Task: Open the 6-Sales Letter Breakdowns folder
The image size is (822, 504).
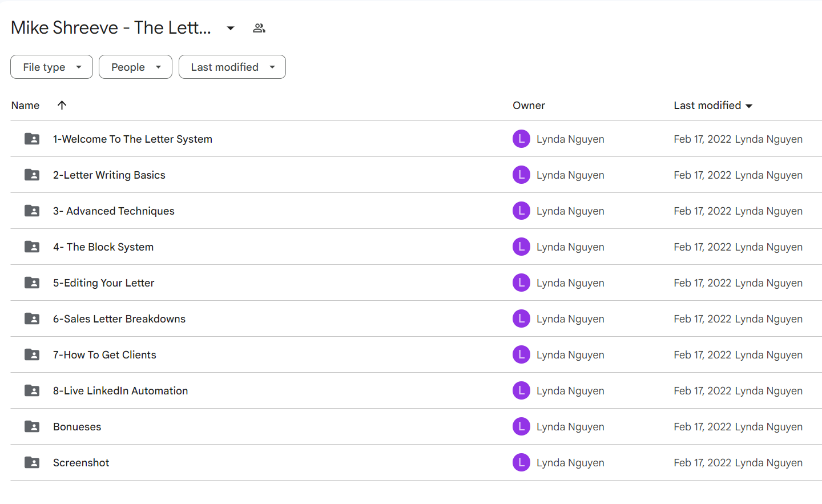Action: [x=119, y=319]
